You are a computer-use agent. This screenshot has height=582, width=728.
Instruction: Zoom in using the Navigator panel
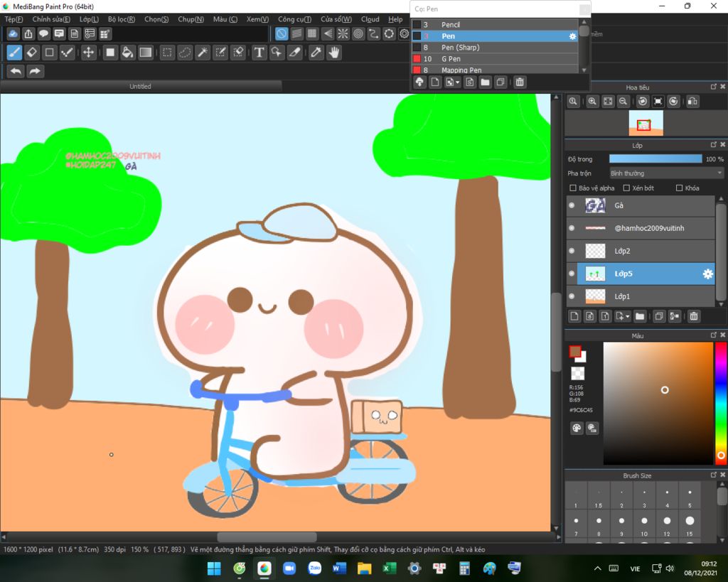click(592, 101)
